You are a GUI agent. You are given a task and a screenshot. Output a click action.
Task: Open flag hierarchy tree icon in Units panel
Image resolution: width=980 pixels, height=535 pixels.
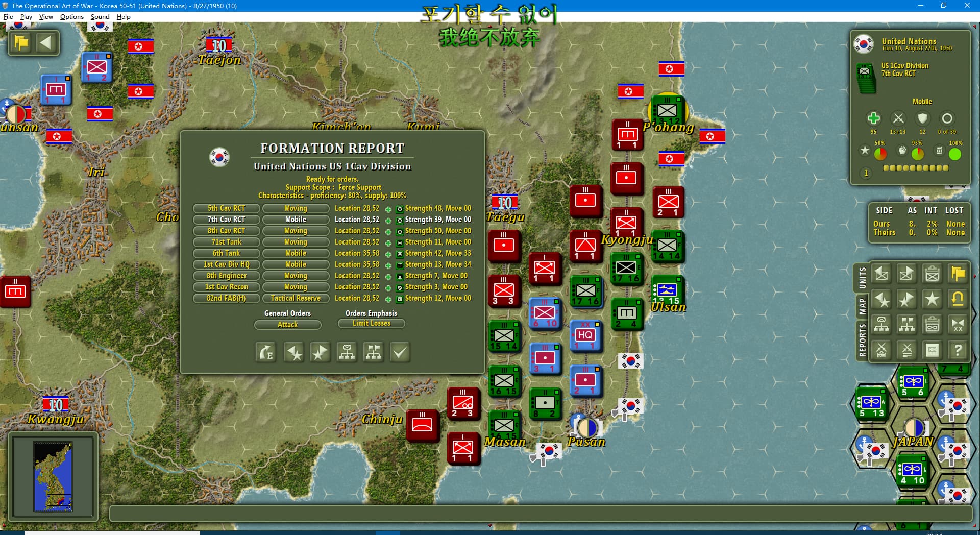(906, 325)
